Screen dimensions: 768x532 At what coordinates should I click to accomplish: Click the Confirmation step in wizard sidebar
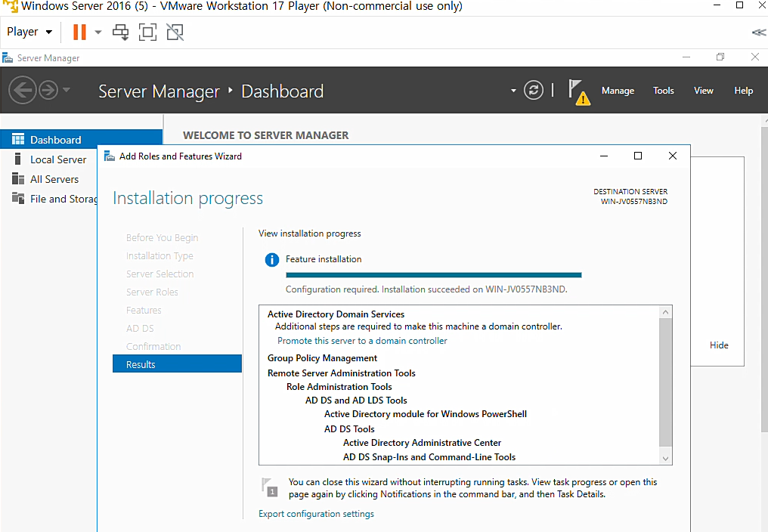click(x=153, y=346)
